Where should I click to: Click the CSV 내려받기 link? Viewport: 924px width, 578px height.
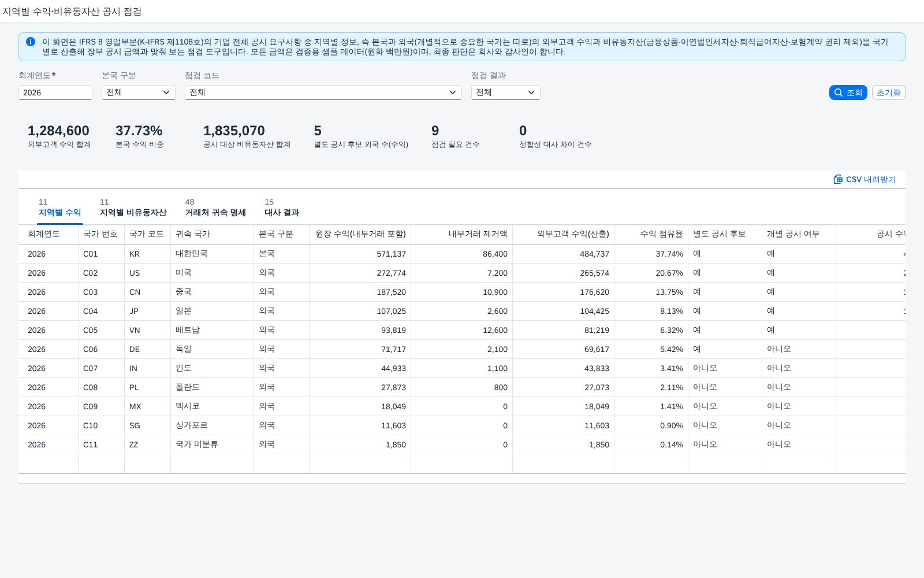pyautogui.click(x=865, y=179)
